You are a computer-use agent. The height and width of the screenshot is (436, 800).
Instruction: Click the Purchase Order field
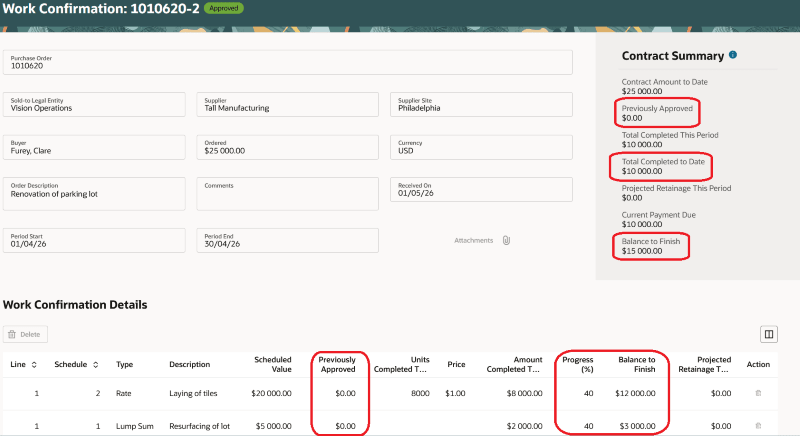click(x=288, y=62)
